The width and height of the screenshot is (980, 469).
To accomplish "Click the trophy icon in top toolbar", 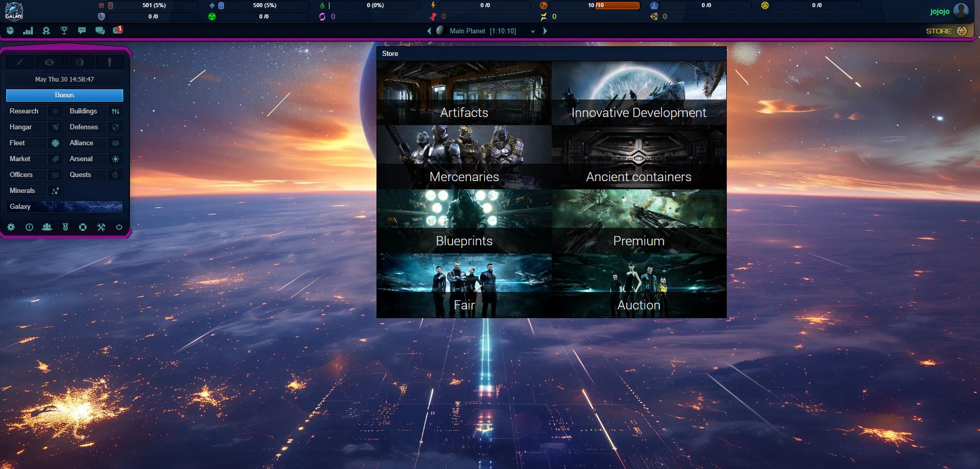I will coord(64,31).
